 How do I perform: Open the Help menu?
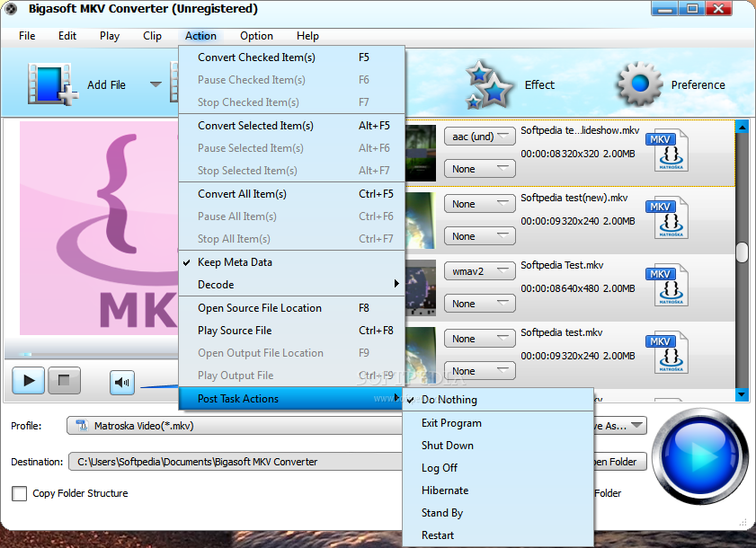[x=307, y=36]
